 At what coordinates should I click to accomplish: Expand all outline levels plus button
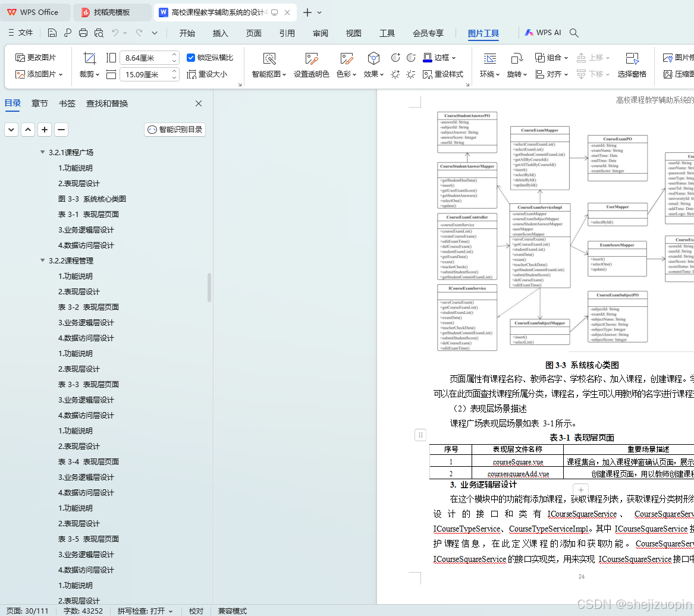(x=44, y=130)
